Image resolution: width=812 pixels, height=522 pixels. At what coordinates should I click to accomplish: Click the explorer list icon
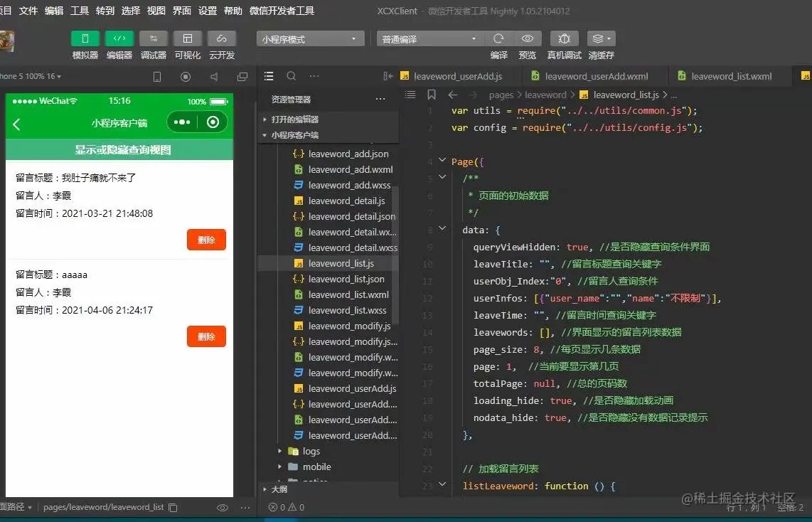click(x=269, y=76)
